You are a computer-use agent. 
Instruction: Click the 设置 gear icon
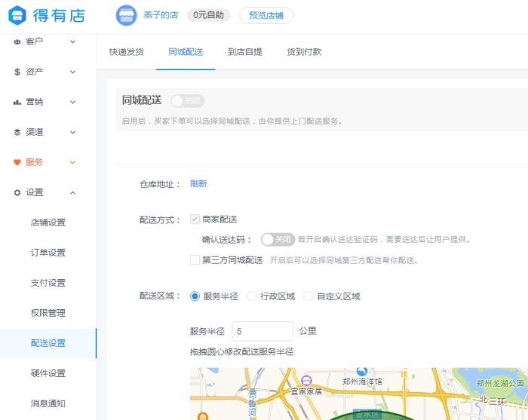tap(17, 192)
